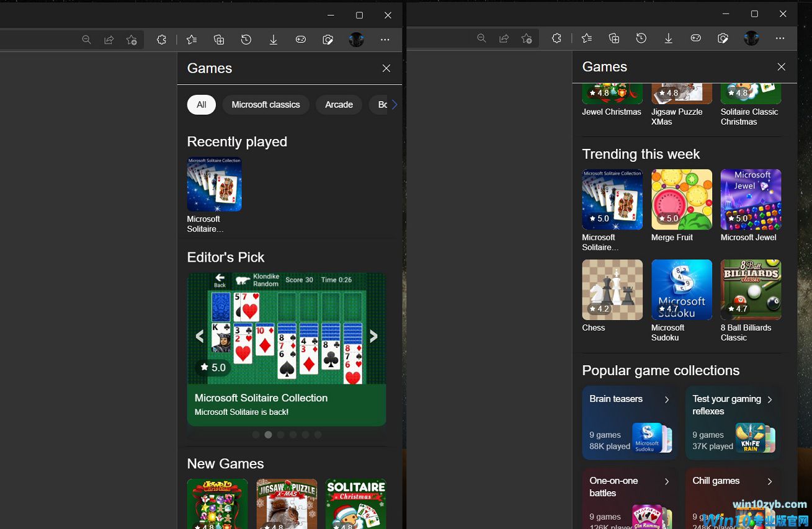Open Downloads icon in right window
The height and width of the screenshot is (529, 812).
coord(669,38)
